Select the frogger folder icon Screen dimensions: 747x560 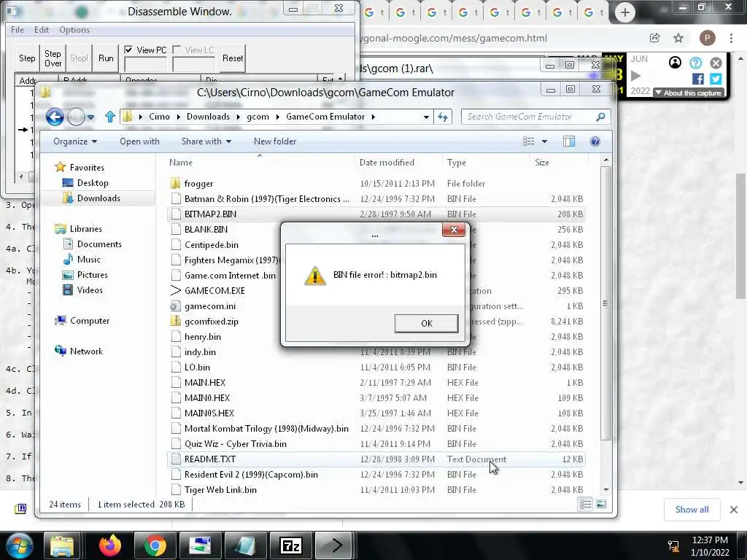(x=175, y=183)
